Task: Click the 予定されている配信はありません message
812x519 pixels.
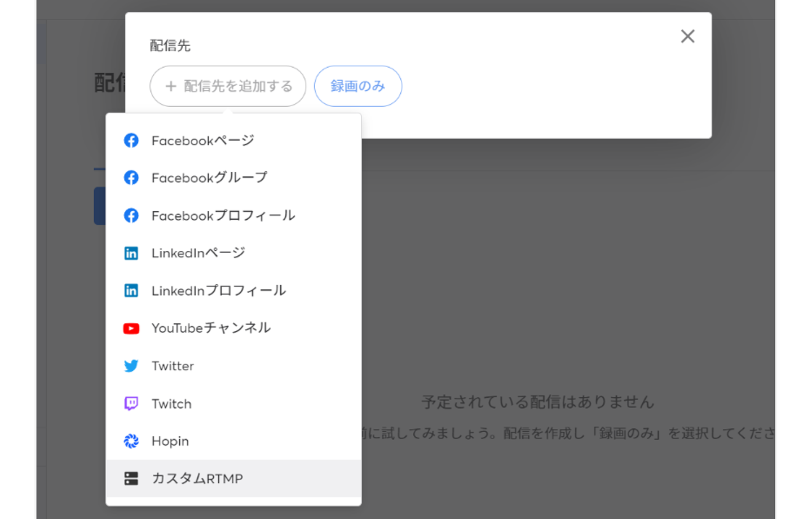Action: (538, 402)
